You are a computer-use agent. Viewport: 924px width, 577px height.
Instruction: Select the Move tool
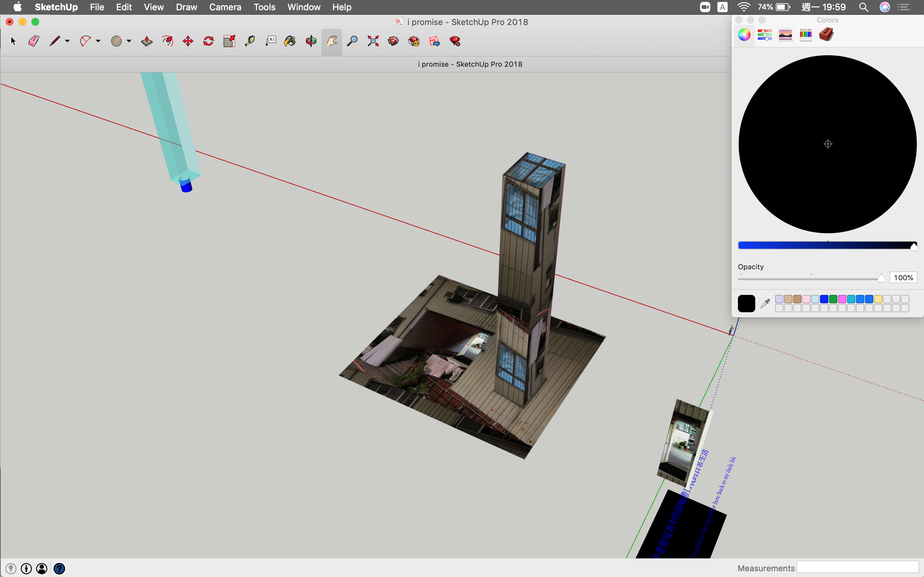[x=188, y=41]
